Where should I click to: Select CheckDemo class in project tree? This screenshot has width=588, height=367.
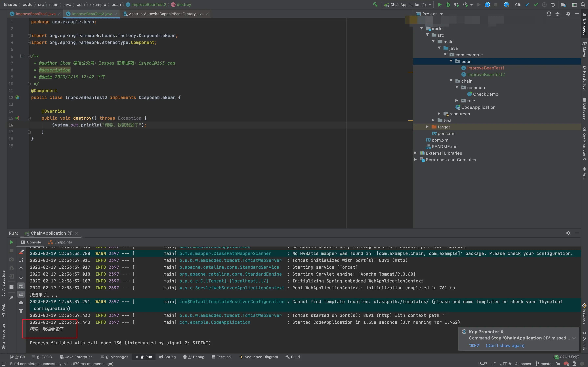(485, 94)
